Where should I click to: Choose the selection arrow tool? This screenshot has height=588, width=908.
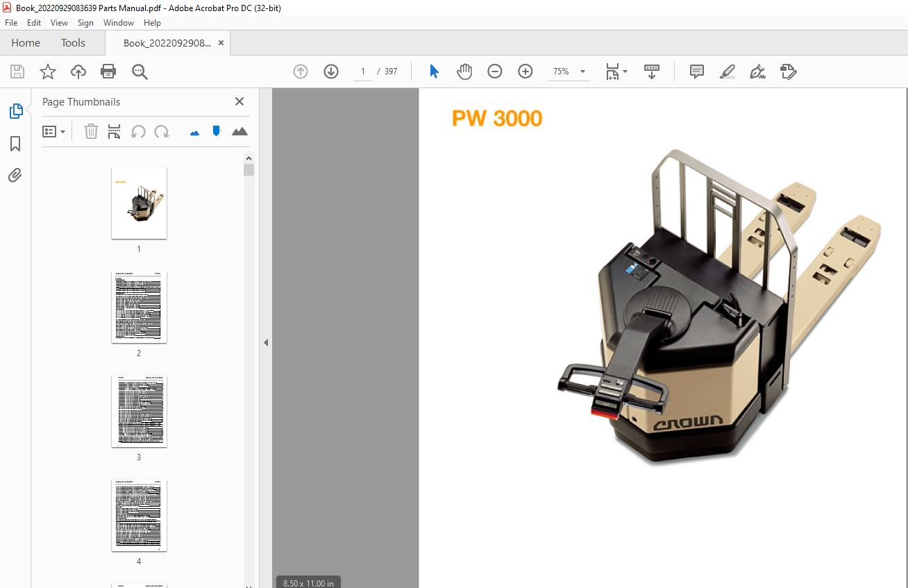[x=434, y=72]
